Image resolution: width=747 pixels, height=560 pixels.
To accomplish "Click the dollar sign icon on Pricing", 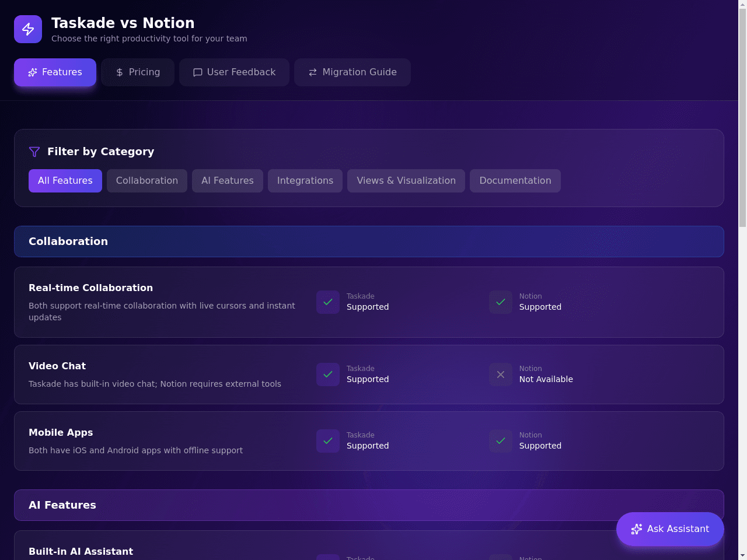I will [x=120, y=72].
